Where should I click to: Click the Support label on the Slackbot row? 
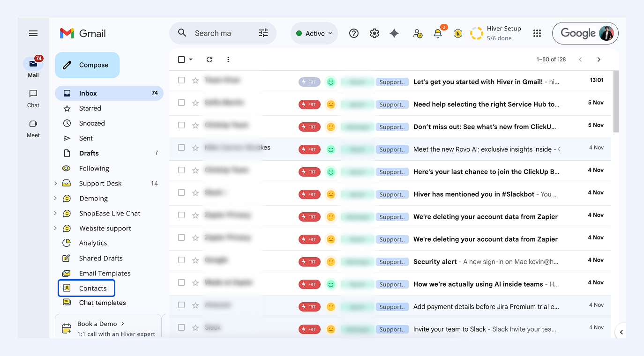392,194
